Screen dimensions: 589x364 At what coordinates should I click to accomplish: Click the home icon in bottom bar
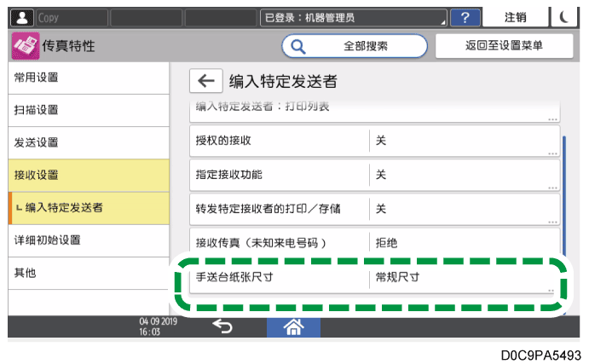tap(295, 326)
